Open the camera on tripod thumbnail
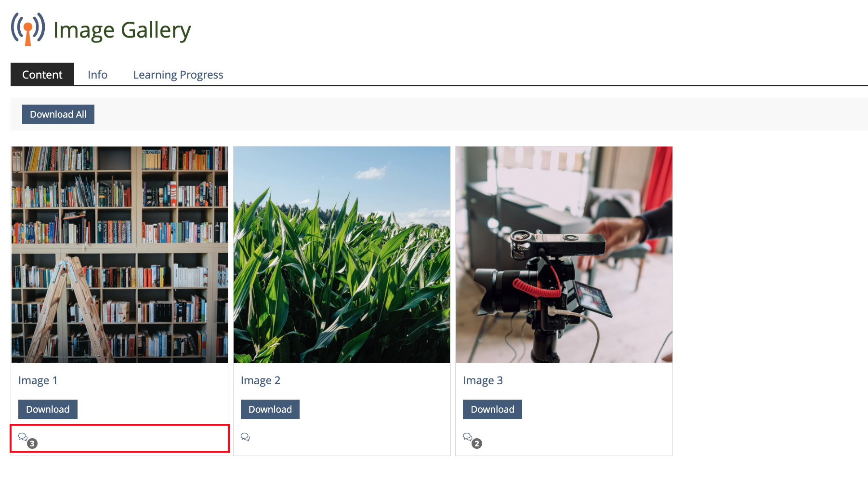This screenshot has width=868, height=484. [x=564, y=255]
